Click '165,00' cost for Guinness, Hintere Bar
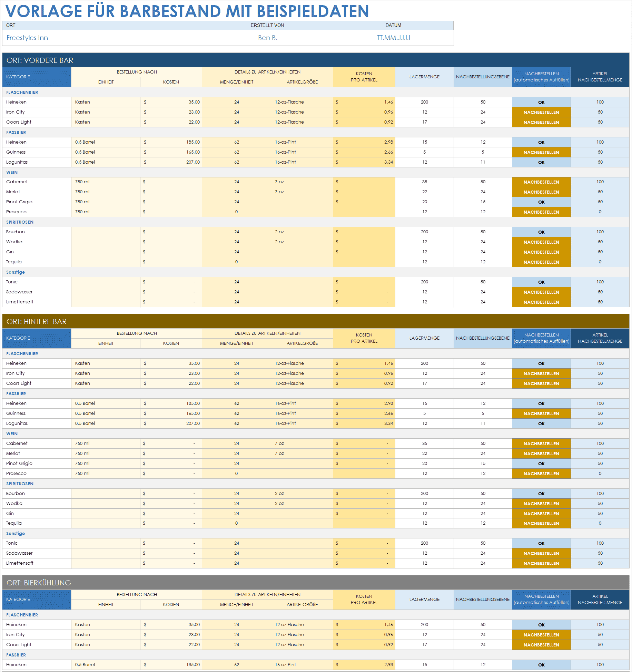Screen dimensions: 632x672 [x=171, y=413]
